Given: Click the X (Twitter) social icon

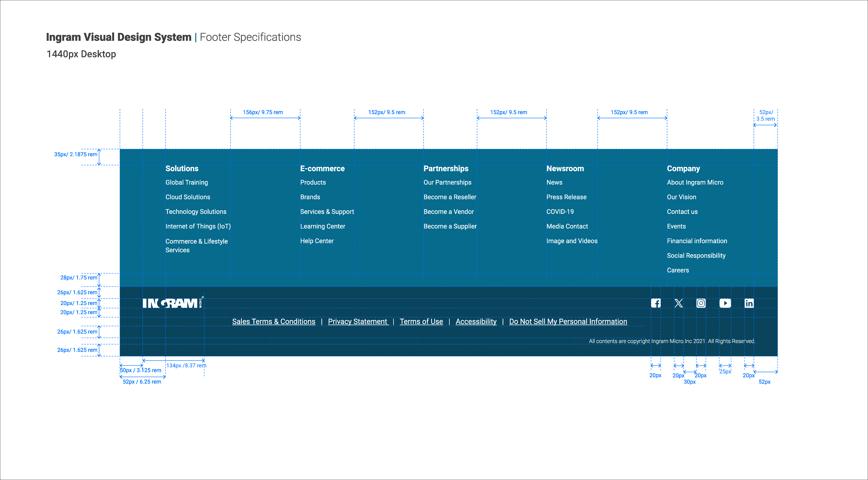Looking at the screenshot, I should pyautogui.click(x=679, y=303).
